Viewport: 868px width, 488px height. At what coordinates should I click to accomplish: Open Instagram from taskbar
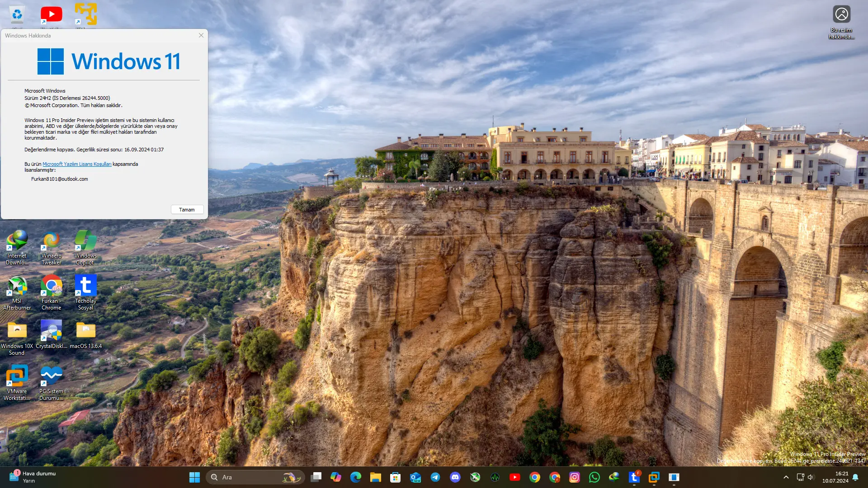pyautogui.click(x=575, y=477)
